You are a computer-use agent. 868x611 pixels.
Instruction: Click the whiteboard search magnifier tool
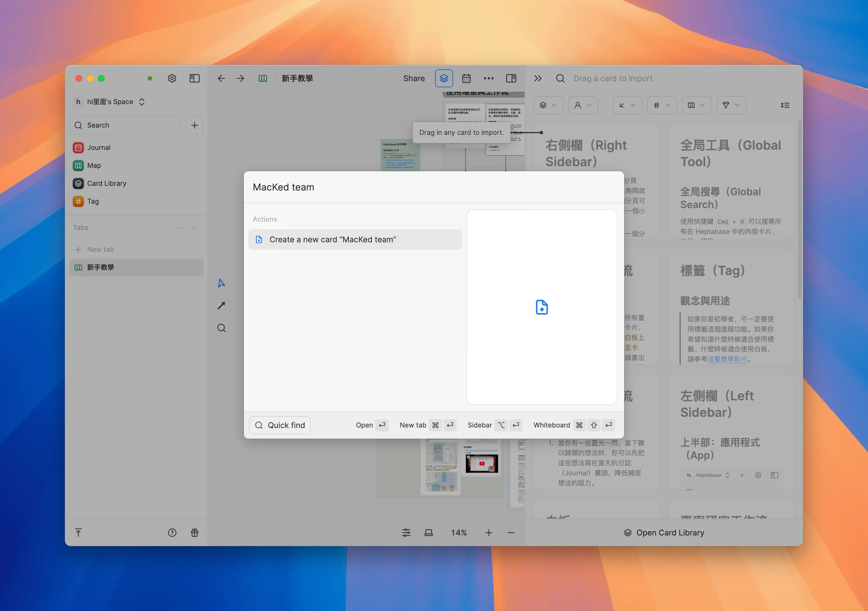(x=221, y=328)
